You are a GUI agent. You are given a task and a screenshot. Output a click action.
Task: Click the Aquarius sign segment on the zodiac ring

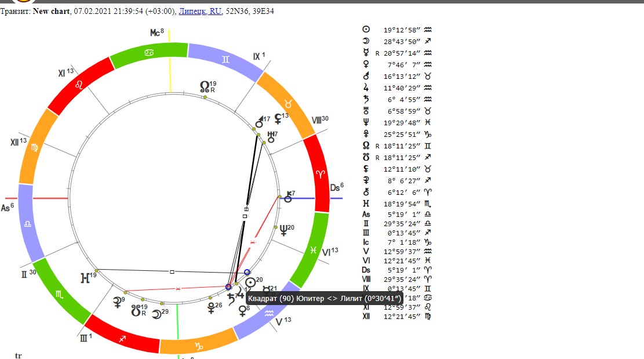(x=268, y=313)
